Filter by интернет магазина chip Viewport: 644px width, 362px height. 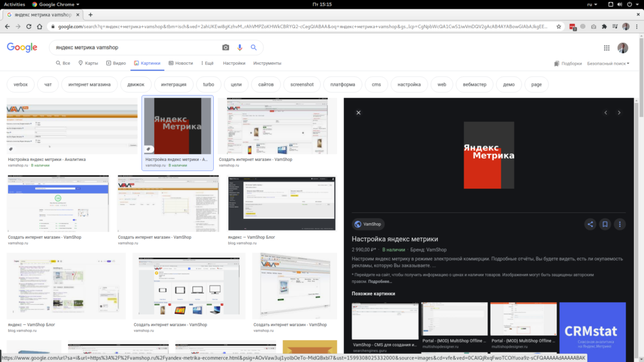click(x=89, y=85)
